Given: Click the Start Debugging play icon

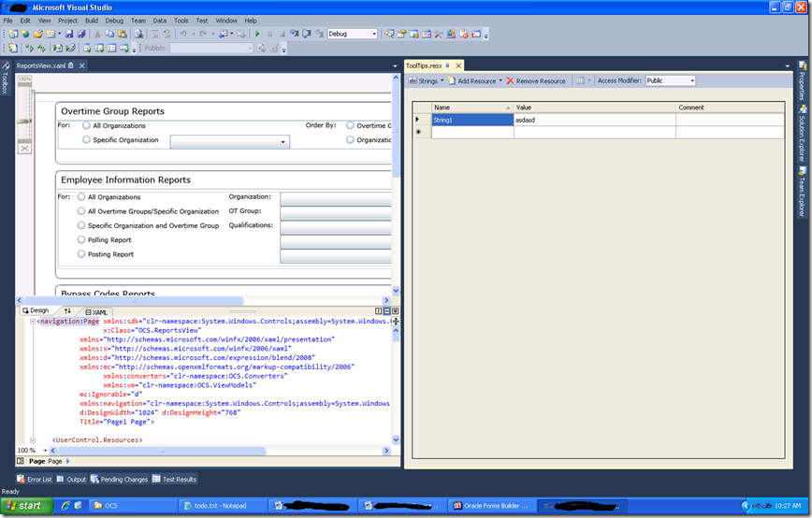Looking at the screenshot, I should [x=257, y=34].
